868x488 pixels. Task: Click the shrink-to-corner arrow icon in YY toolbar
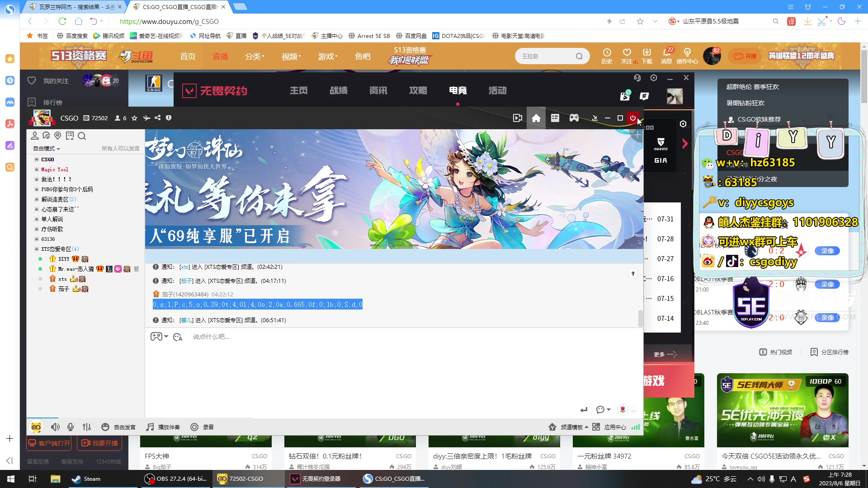[x=595, y=118]
